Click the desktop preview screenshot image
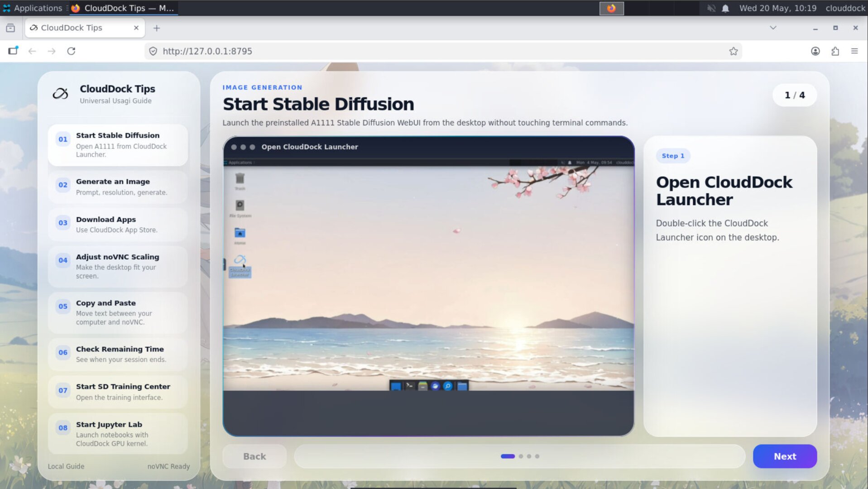The height and width of the screenshot is (489, 868). point(428,274)
